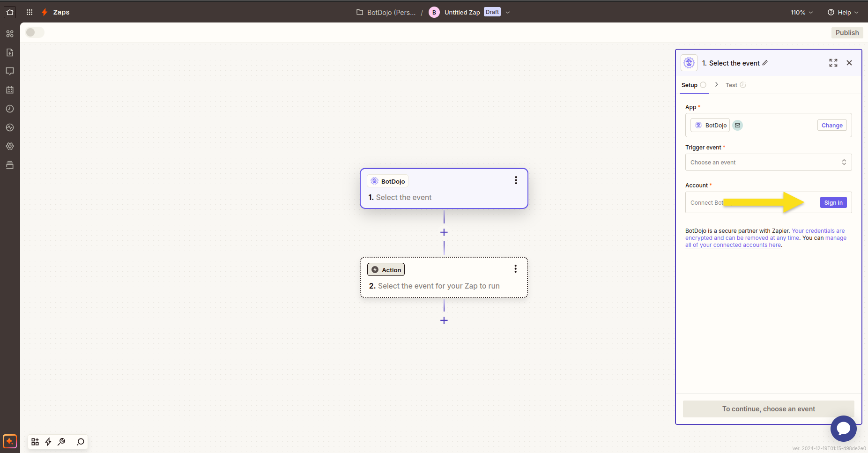Click Change to pick a different app
Viewport: 868px width, 453px height.
pyautogui.click(x=832, y=125)
